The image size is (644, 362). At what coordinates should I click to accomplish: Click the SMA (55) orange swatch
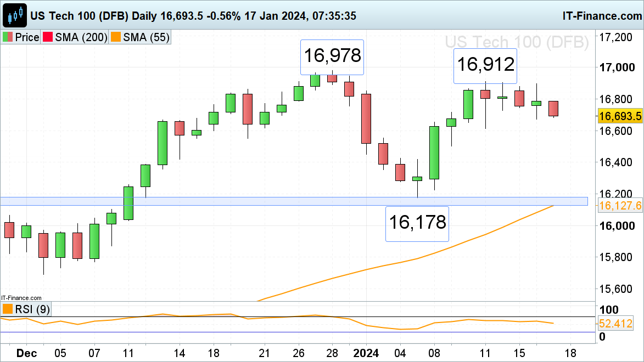tap(116, 37)
